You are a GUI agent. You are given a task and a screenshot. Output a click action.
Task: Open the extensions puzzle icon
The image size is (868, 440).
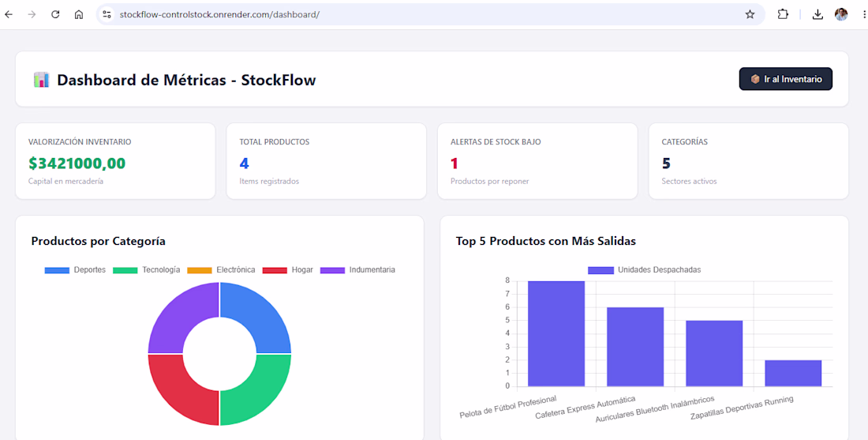783,15
